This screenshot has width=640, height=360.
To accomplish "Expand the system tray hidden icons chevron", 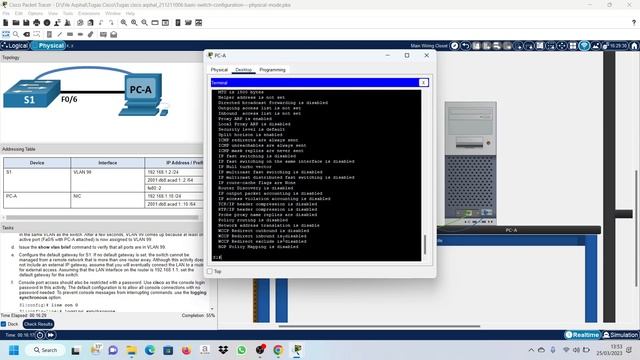I will click(x=531, y=350).
